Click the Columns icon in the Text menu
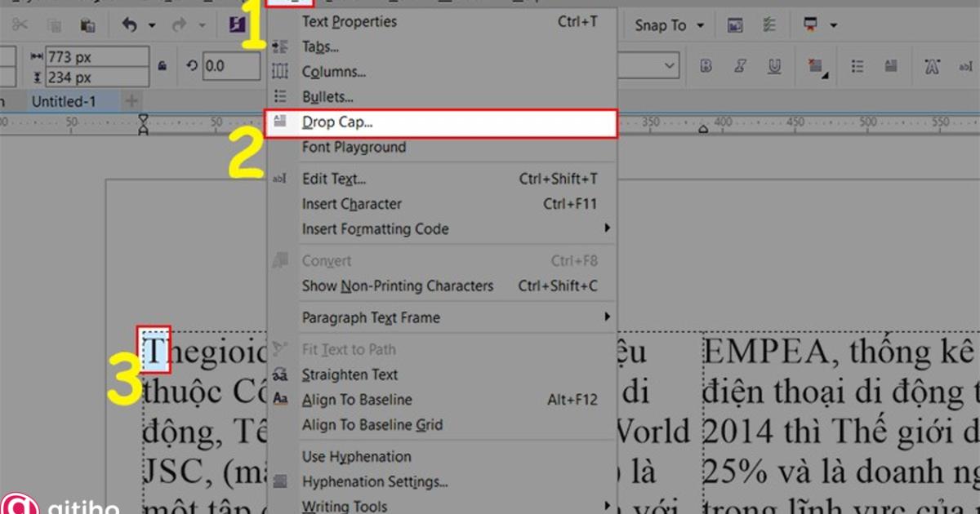The width and height of the screenshot is (980, 514). click(280, 72)
